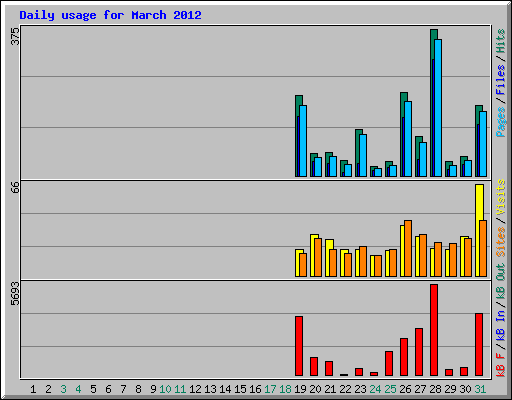Select the "Files" legend label
Screen dimensions: 512x400
pyautogui.click(x=501, y=80)
